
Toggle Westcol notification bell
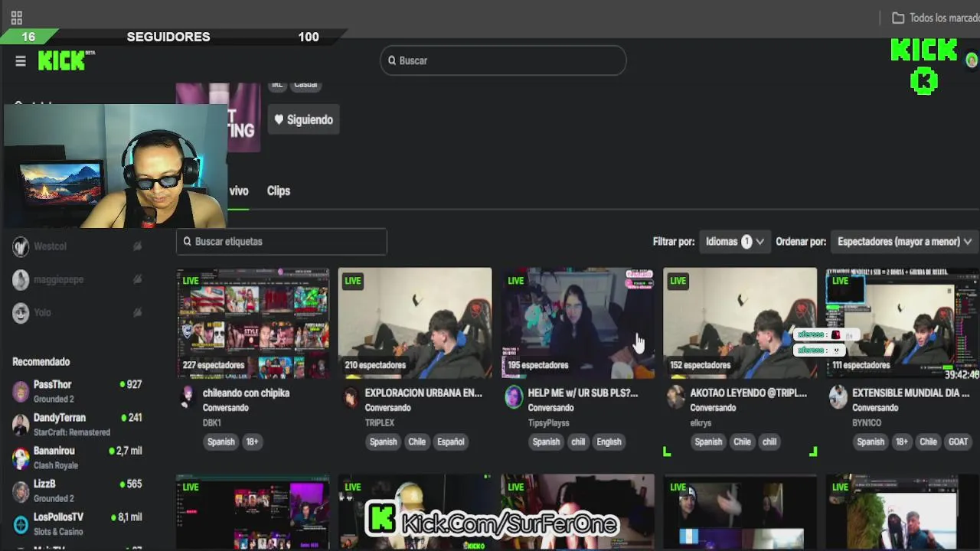(138, 246)
